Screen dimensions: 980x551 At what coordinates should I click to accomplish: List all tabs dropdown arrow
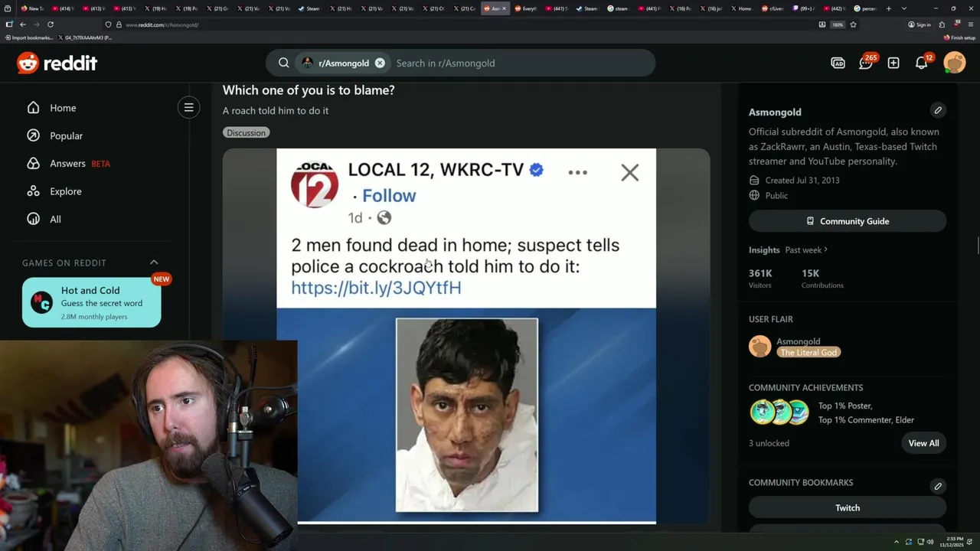coord(904,8)
